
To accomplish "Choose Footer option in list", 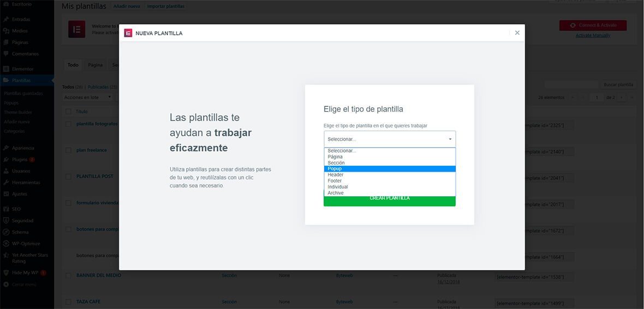I will pyautogui.click(x=389, y=180).
